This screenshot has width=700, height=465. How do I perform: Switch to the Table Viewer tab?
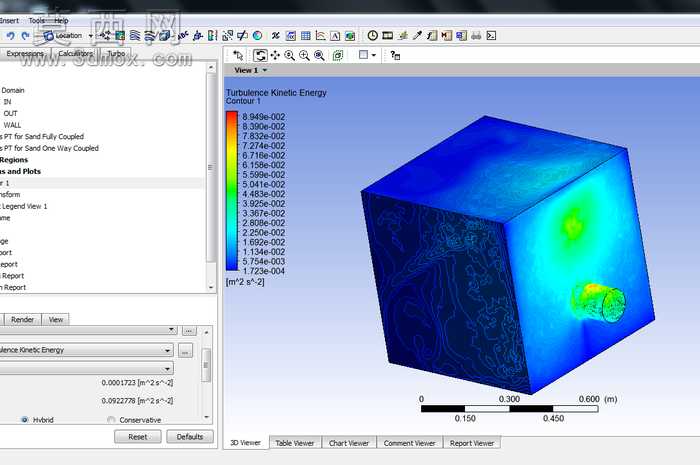point(295,443)
